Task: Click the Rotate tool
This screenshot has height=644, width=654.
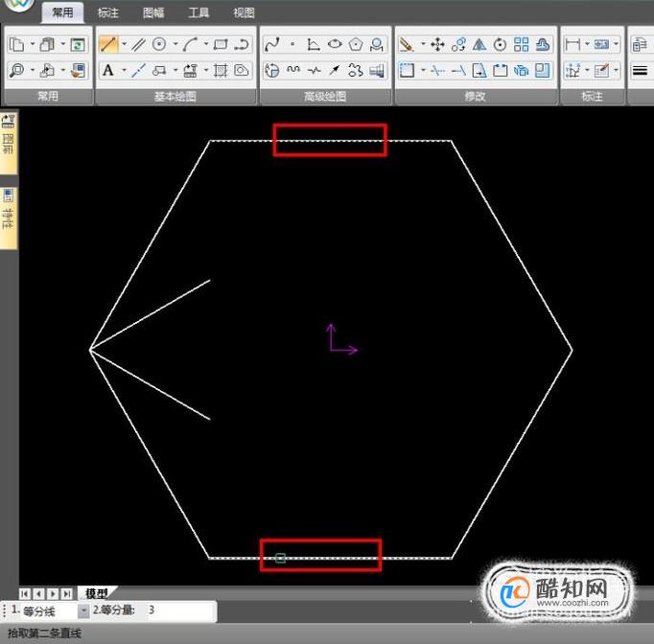Action: 500,44
